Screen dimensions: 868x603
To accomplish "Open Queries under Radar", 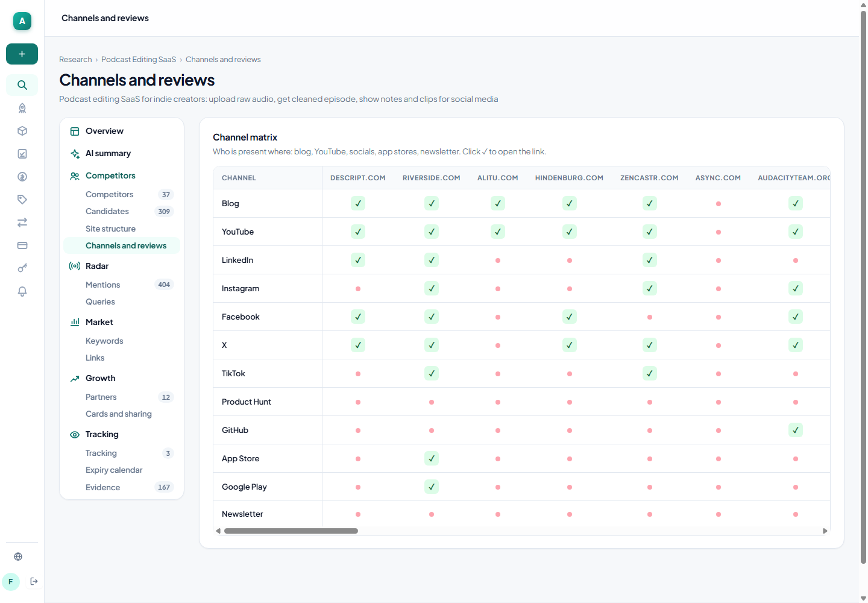I will tap(122, 301).
